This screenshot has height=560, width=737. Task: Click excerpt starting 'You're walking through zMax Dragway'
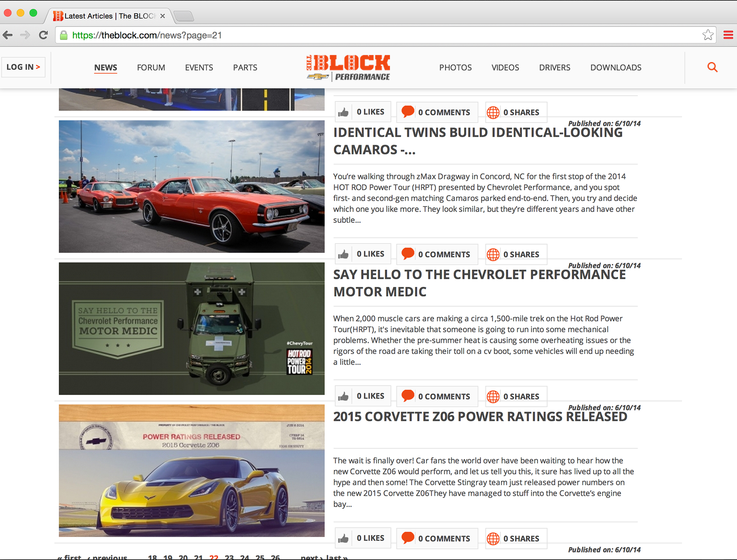tap(485, 198)
